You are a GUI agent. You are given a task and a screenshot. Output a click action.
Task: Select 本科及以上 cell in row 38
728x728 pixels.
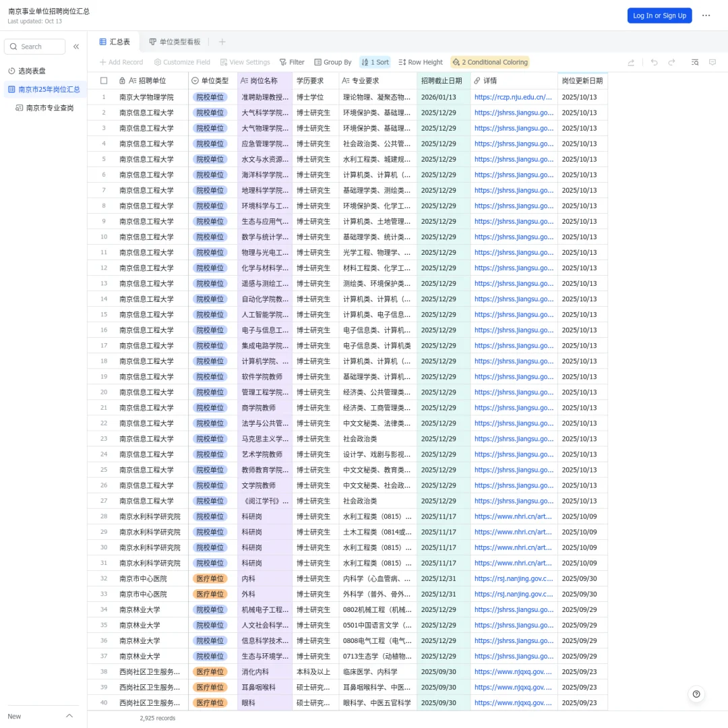coord(315,671)
